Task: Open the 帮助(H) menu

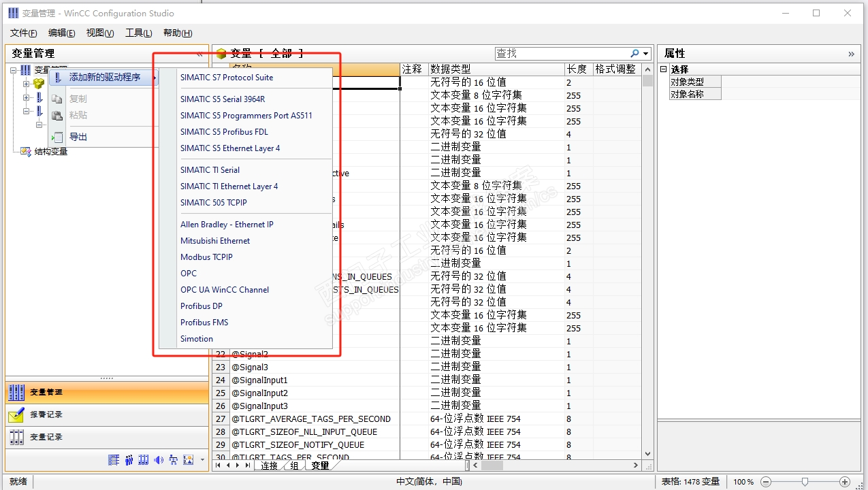Action: (178, 33)
